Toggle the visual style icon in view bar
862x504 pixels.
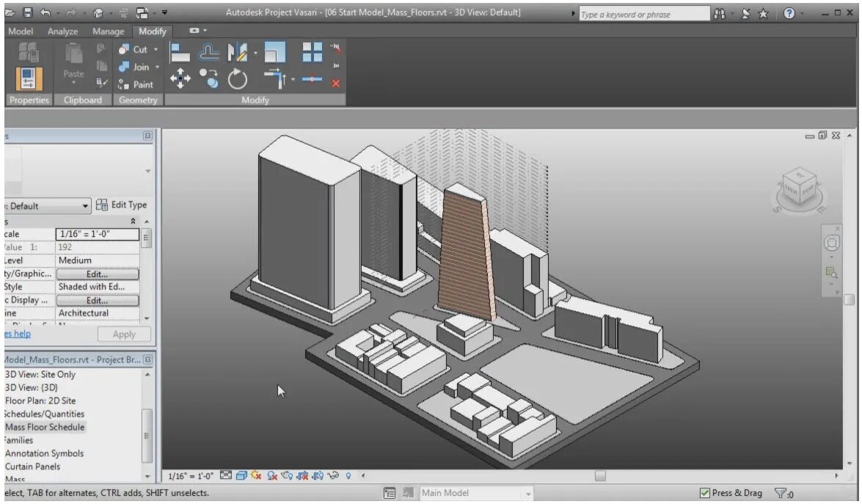241,475
